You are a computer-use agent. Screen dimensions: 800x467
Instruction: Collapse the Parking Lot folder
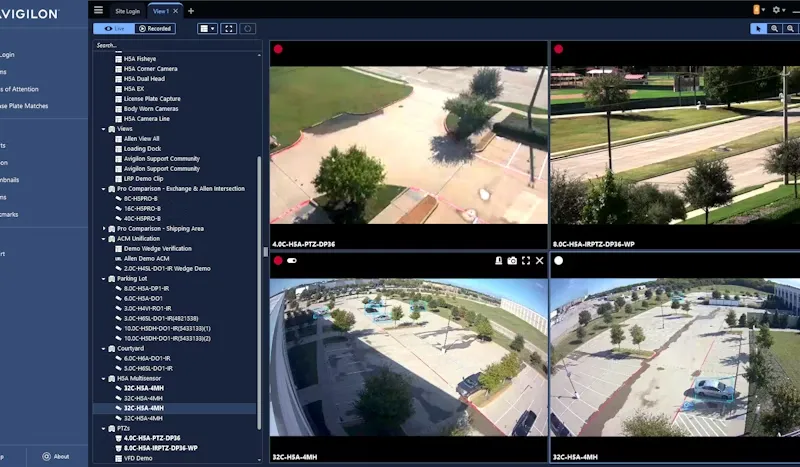(x=103, y=278)
